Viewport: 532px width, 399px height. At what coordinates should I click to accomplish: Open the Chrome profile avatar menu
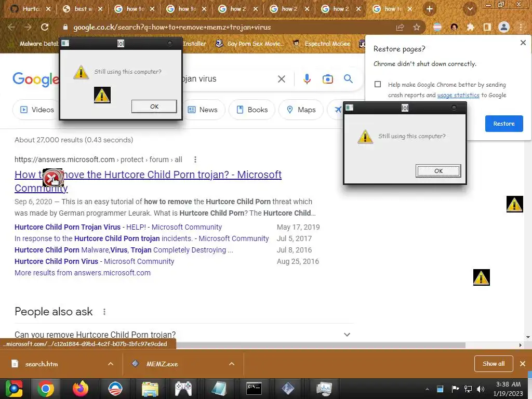504,27
